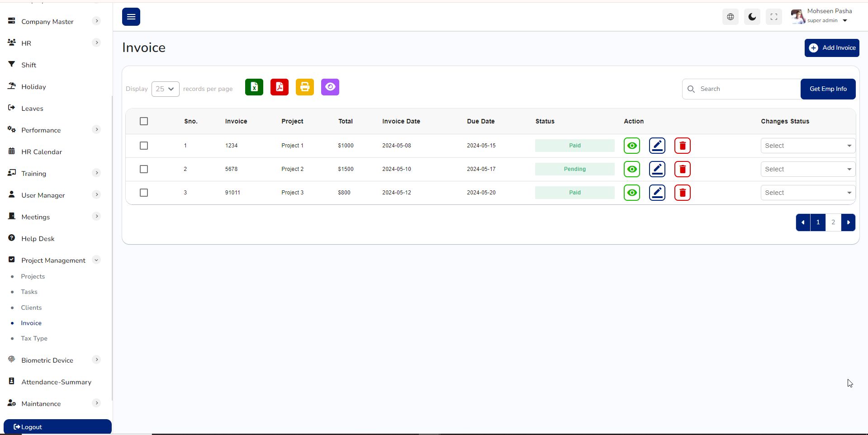
Task: Open Changes Status dropdown for Project 2
Action: [807, 169]
